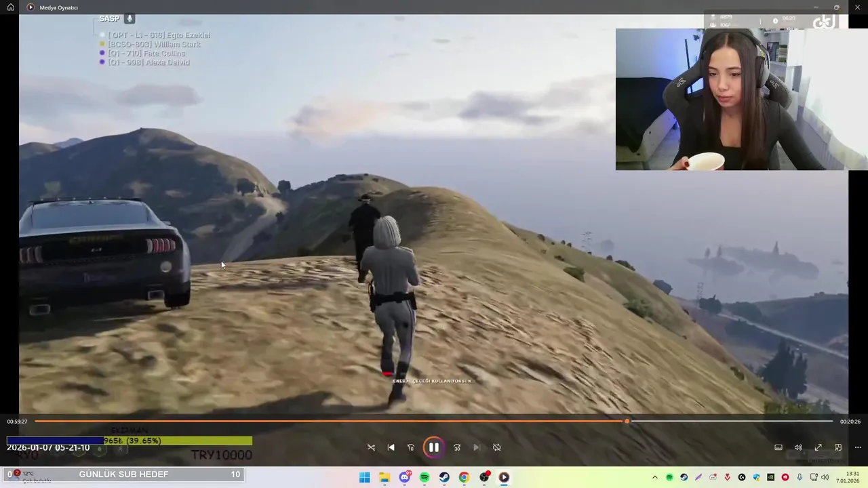The height and width of the screenshot is (488, 868).
Task: Click the Home icon in the title bar
Action: (x=11, y=7)
